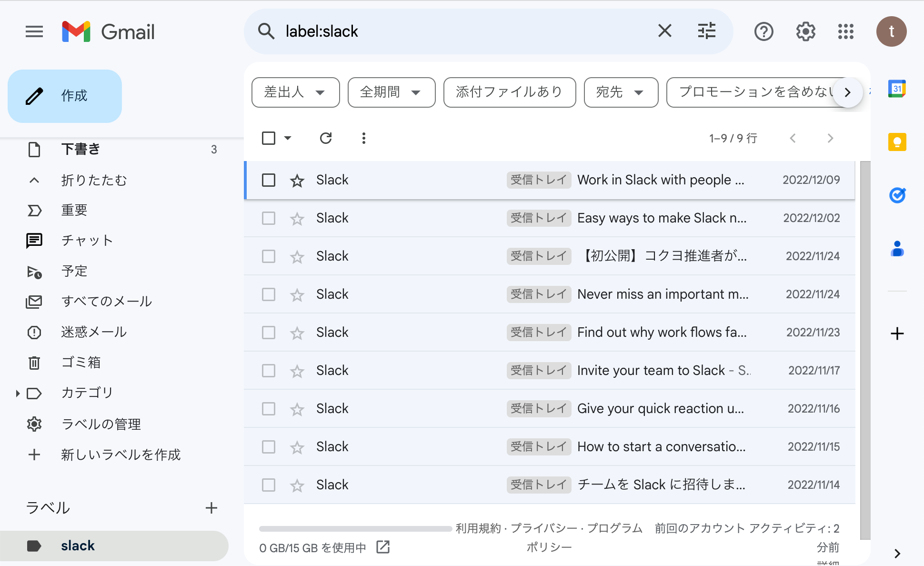Viewport: 924px width, 566px height.
Task: Open search options filter icon
Action: 707,31
